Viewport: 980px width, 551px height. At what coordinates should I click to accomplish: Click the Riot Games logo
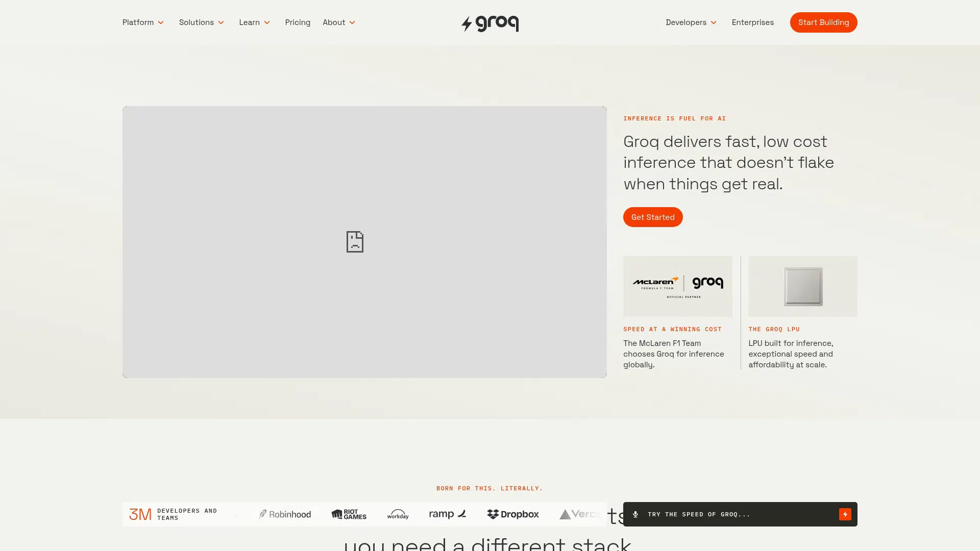349,514
